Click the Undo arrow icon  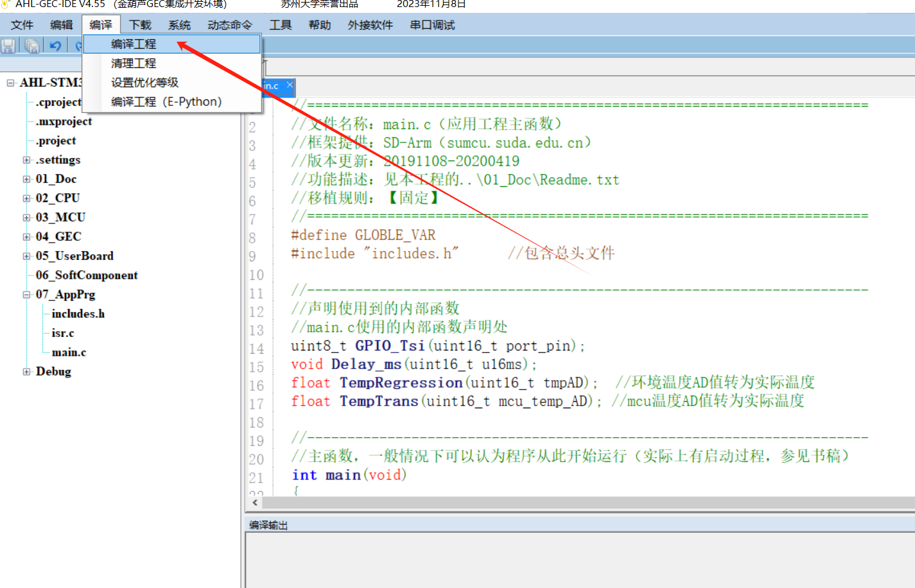point(55,46)
